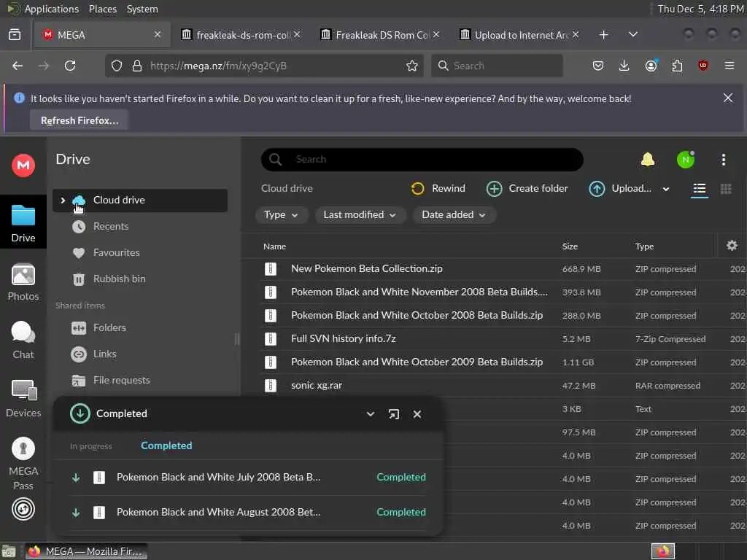Collapse the transfers panel with the chevron
The height and width of the screenshot is (560, 747).
(370, 414)
